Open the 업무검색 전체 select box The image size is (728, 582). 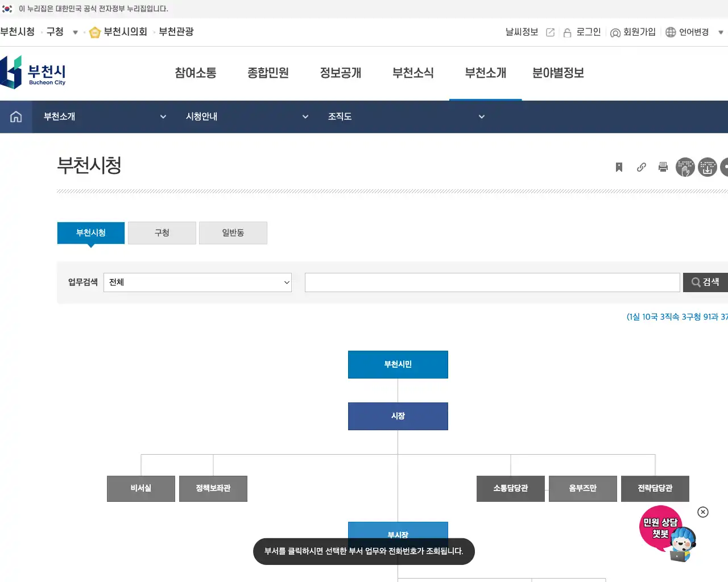coord(197,282)
